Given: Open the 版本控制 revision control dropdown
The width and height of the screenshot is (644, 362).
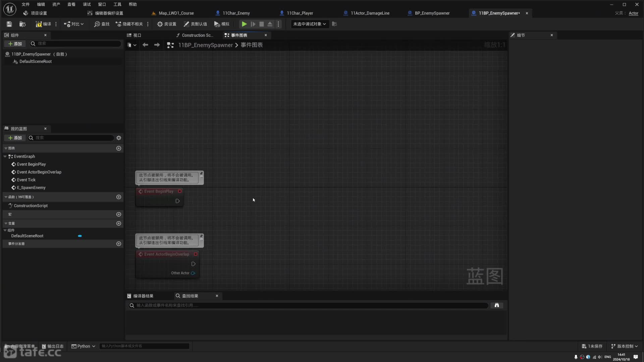Looking at the screenshot, I should coord(625,346).
